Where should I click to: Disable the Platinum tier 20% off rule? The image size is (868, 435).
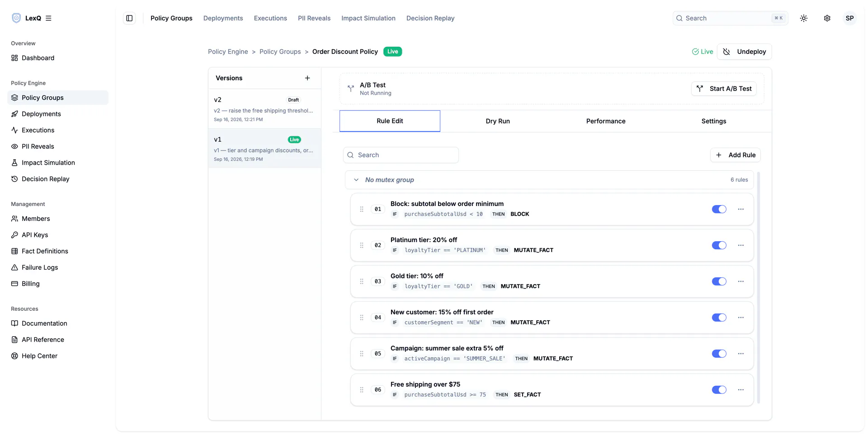click(719, 245)
